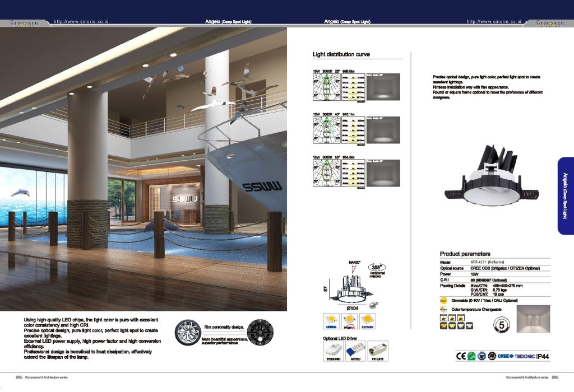
Task: Click the left page sinorie.co.id URL
Action: tap(80, 21)
